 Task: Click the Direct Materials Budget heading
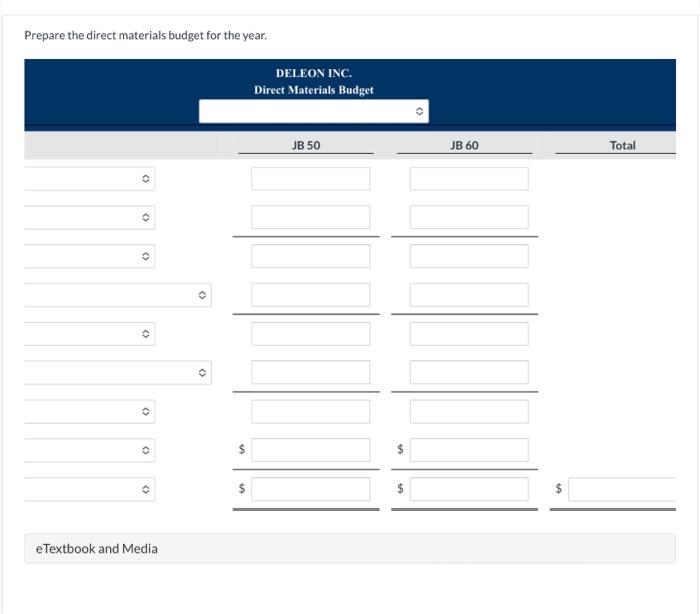tap(314, 90)
